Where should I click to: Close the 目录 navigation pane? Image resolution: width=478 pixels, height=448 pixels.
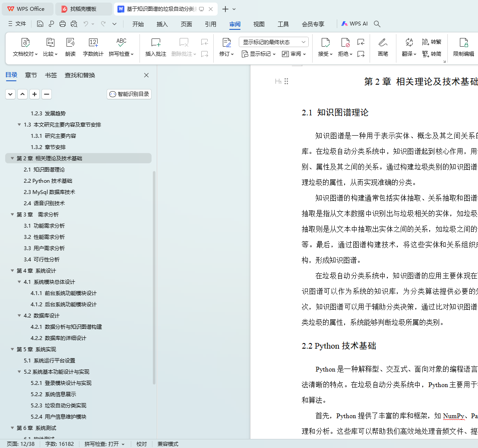[x=146, y=75]
